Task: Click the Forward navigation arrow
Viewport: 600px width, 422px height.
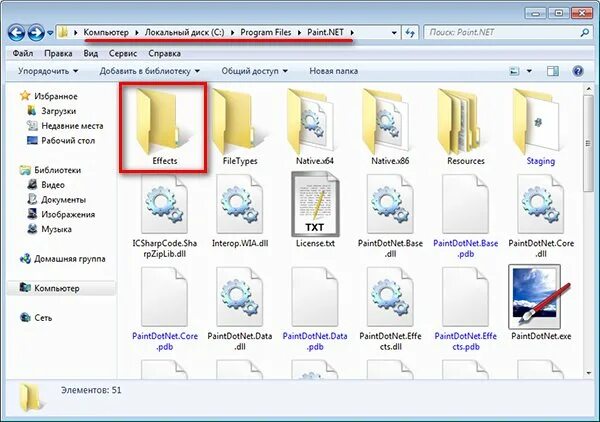Action: click(x=36, y=33)
